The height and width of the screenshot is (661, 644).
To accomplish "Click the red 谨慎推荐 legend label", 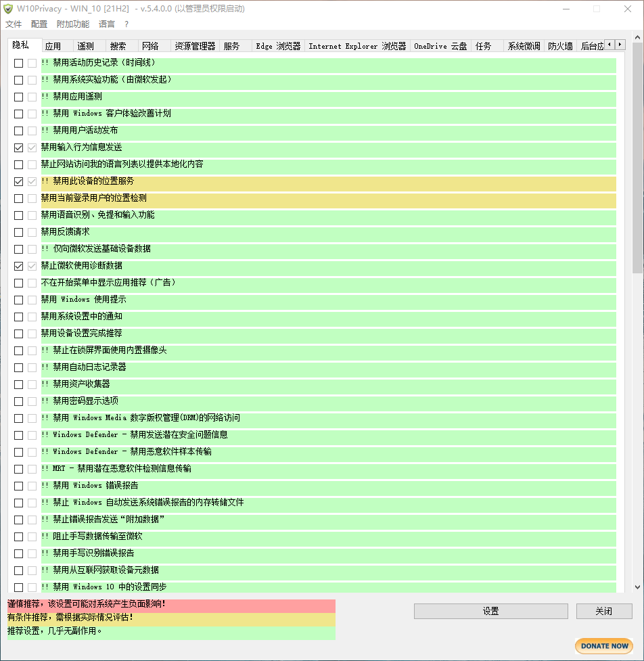I will click(x=171, y=605).
